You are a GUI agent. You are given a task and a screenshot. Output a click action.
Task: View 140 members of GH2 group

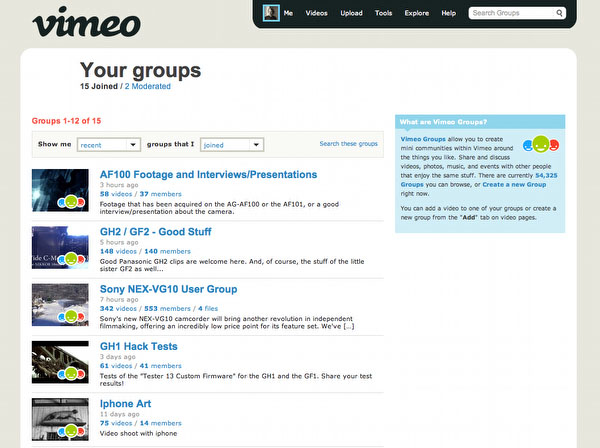pyautogui.click(x=167, y=251)
